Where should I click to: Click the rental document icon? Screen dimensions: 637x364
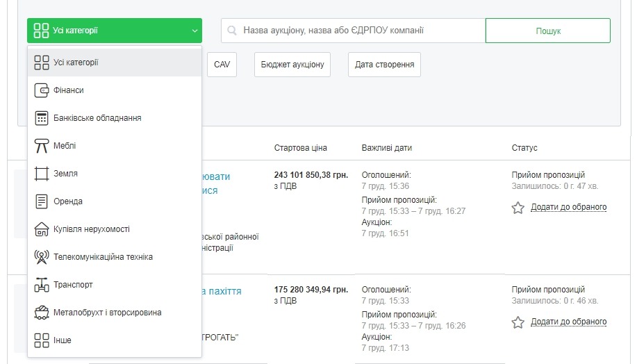pyautogui.click(x=42, y=201)
